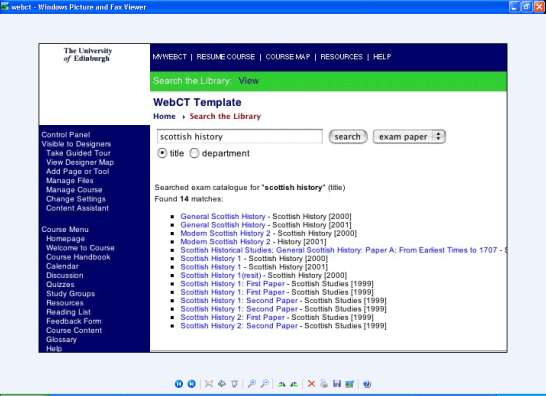The height and width of the screenshot is (396, 546).
Task: Start the slide show from the toolbar
Action: point(235,384)
